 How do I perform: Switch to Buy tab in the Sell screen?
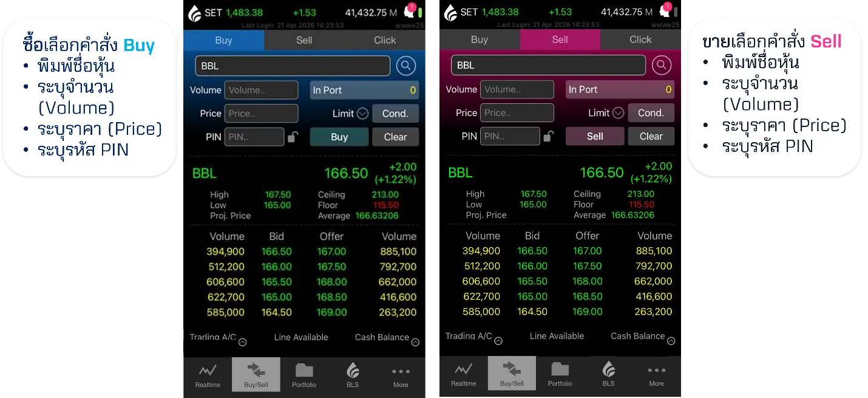tap(480, 39)
